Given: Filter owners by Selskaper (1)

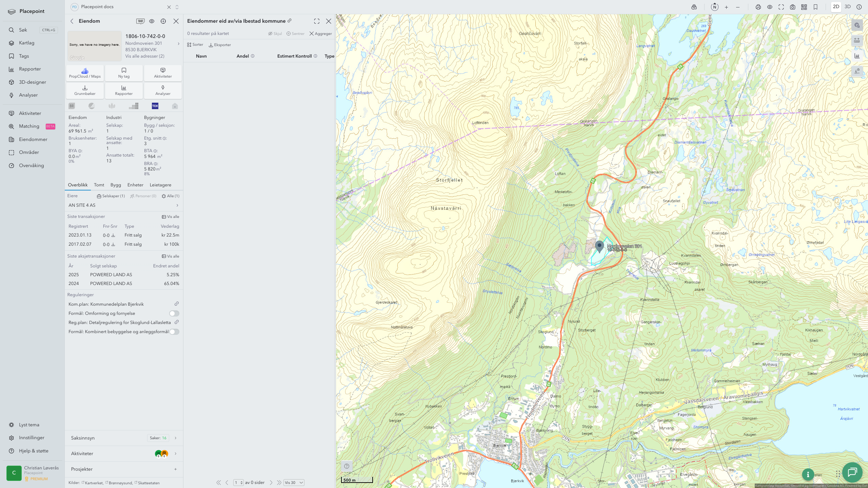Looking at the screenshot, I should (x=111, y=196).
